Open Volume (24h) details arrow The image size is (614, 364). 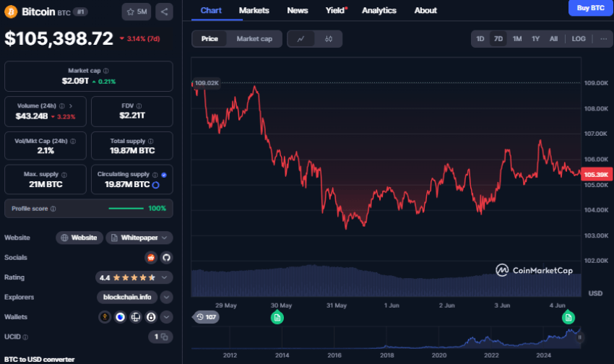[71, 106]
